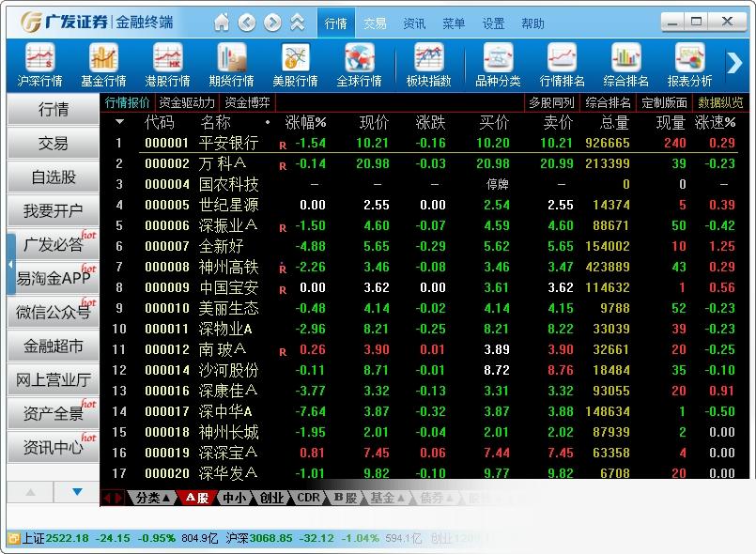Click the 资产全景 sidebar button
The width and height of the screenshot is (756, 554).
pos(54,413)
